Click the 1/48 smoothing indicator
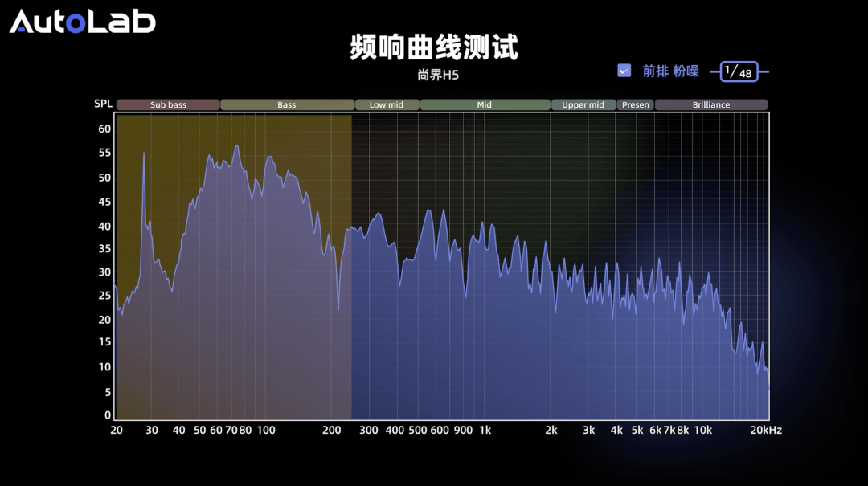 (739, 71)
